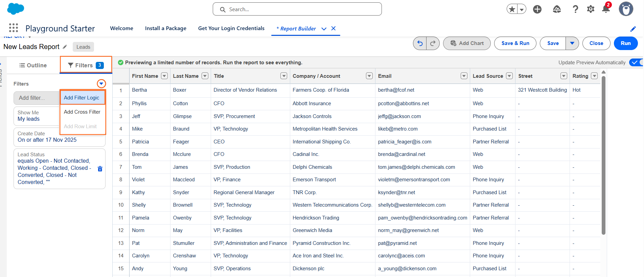Open Get Your Login Credentials tab
Screen dimensions: 644x277
[231, 28]
